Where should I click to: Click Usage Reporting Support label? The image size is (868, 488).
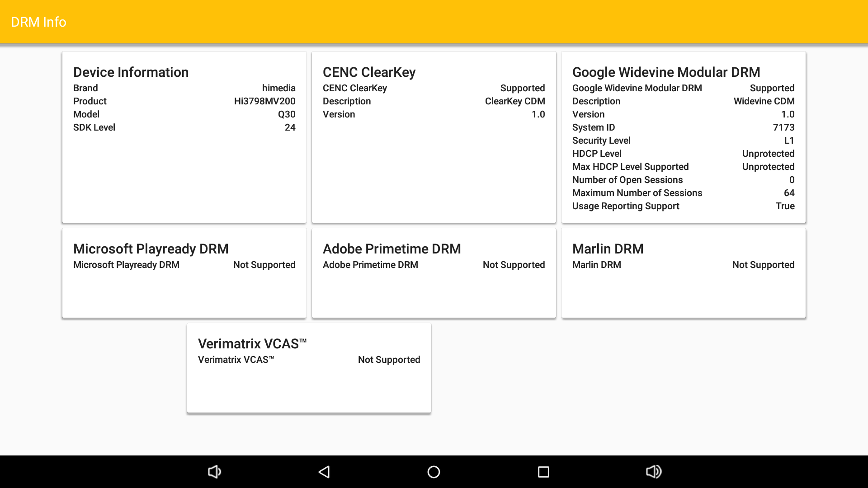click(x=626, y=206)
